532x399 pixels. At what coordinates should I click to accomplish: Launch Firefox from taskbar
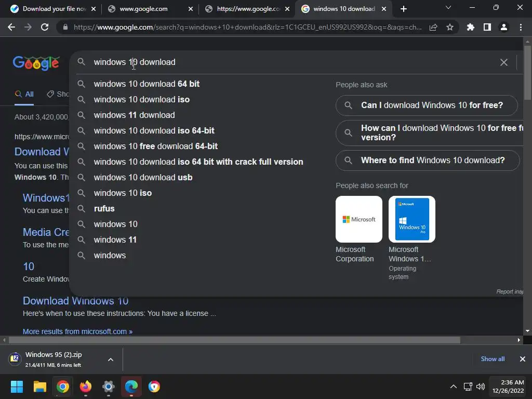[86, 387]
